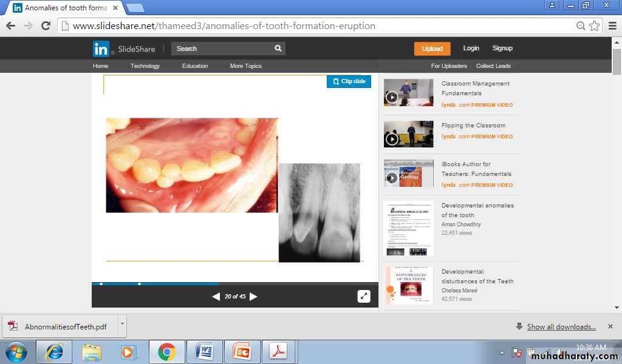The width and height of the screenshot is (622, 364).
Task: Bookmark page with the star icon
Action: 594,26
